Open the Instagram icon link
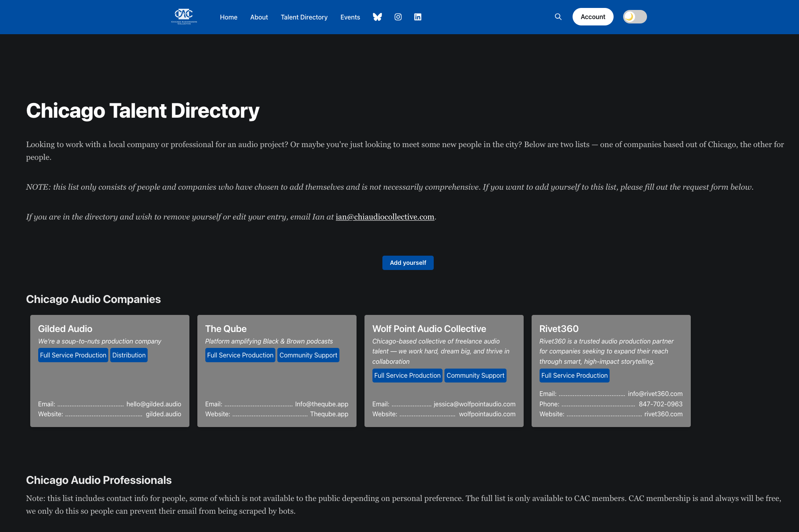The image size is (799, 532). [398, 17]
